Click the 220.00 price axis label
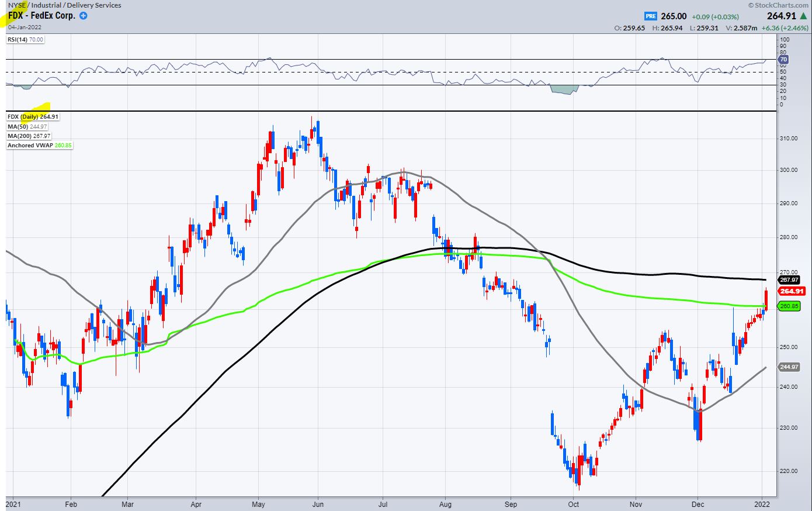The image size is (812, 511). [789, 471]
